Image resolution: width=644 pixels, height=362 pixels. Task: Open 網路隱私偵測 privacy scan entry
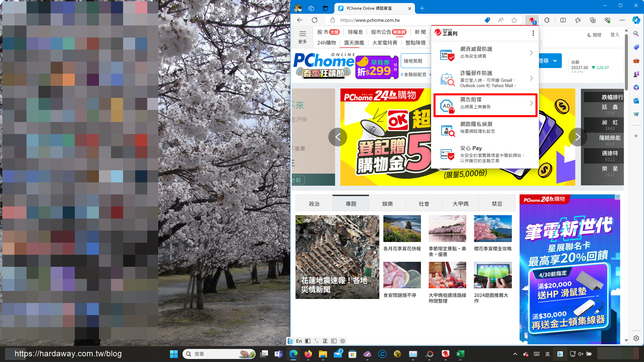point(485,129)
